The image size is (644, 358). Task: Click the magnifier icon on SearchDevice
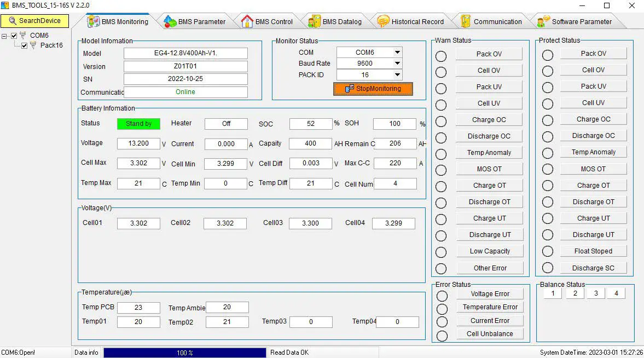click(x=13, y=21)
